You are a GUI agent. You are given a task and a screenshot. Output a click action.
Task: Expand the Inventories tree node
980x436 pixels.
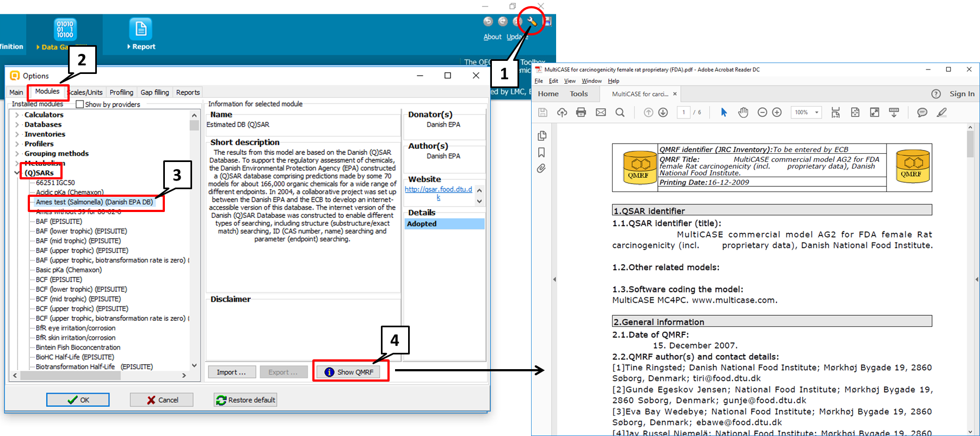click(x=17, y=134)
